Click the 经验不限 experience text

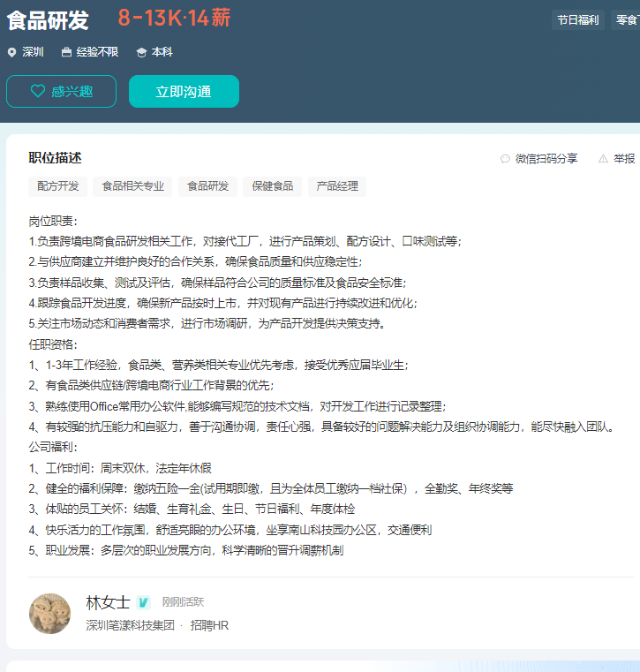pos(97,52)
